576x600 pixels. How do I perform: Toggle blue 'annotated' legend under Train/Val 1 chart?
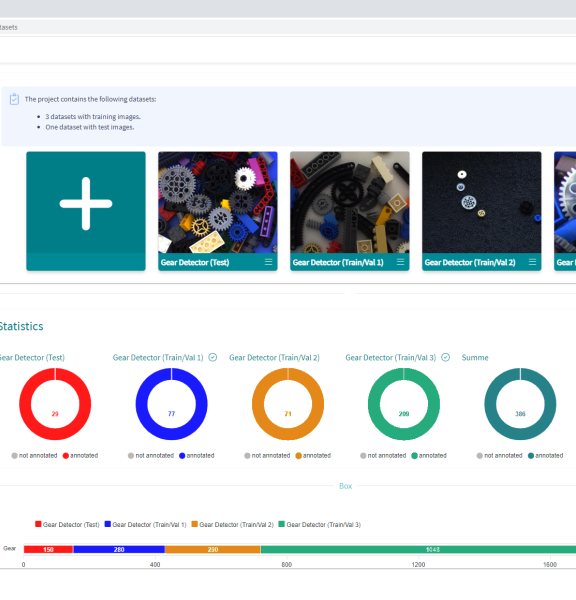click(197, 456)
